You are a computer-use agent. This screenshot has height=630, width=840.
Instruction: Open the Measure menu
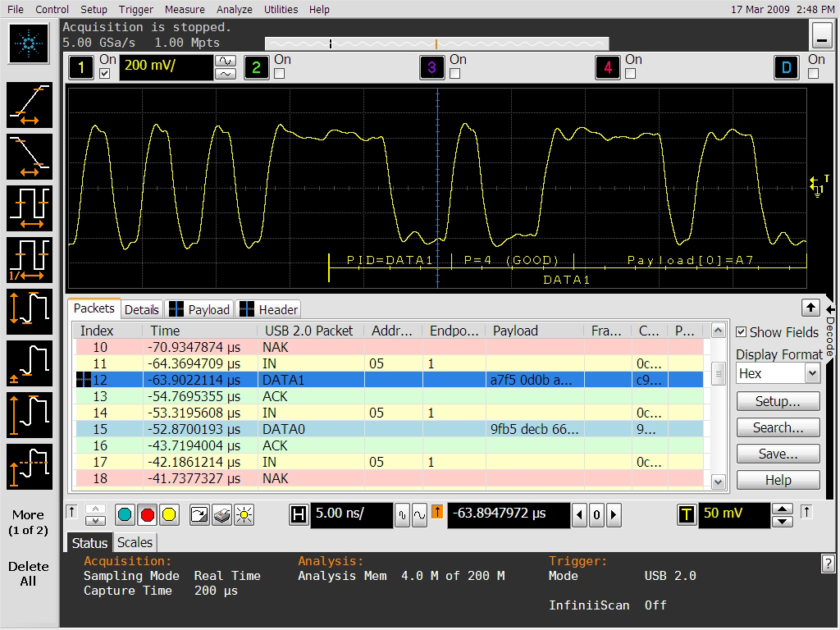[185, 9]
